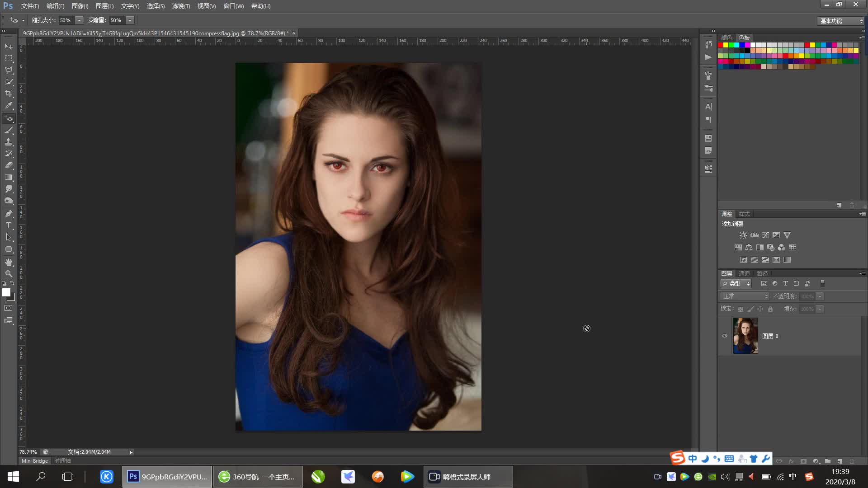868x488 pixels.
Task: Select the Eyedropper tool
Action: [9, 106]
